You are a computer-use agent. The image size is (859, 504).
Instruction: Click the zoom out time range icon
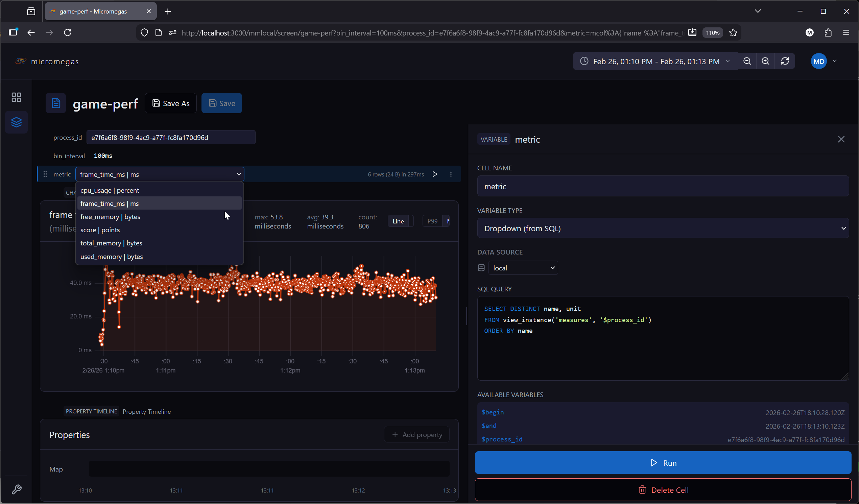(x=747, y=61)
